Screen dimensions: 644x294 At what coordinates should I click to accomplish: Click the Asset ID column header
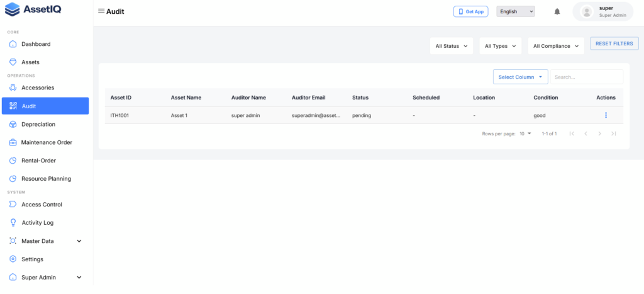tap(121, 98)
